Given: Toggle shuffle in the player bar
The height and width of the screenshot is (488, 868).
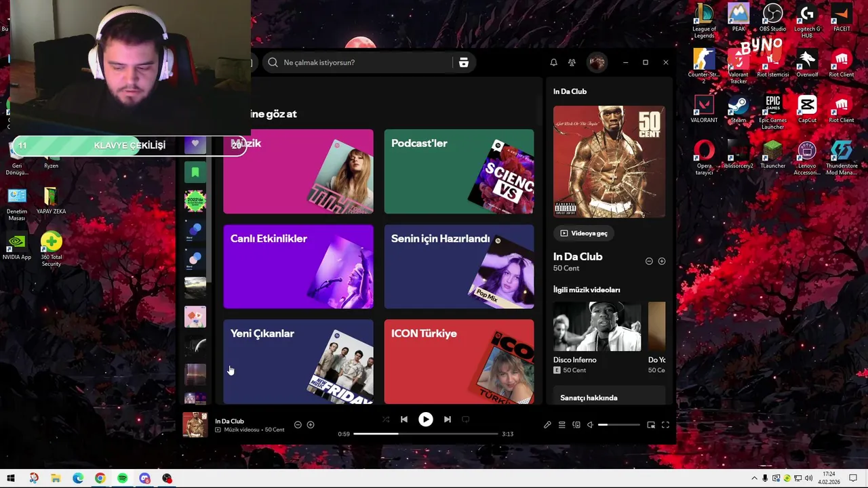Looking at the screenshot, I should 386,420.
